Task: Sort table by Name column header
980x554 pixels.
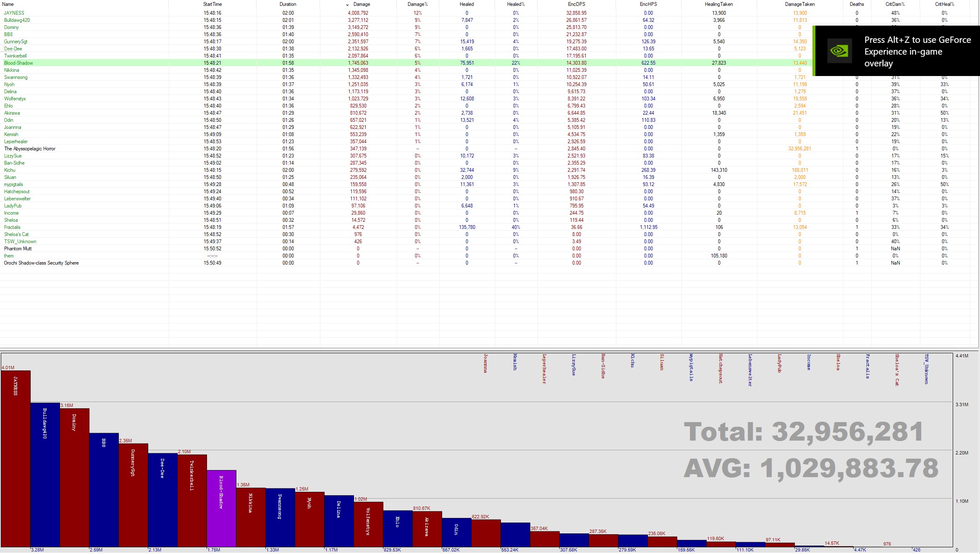Action: (x=8, y=4)
